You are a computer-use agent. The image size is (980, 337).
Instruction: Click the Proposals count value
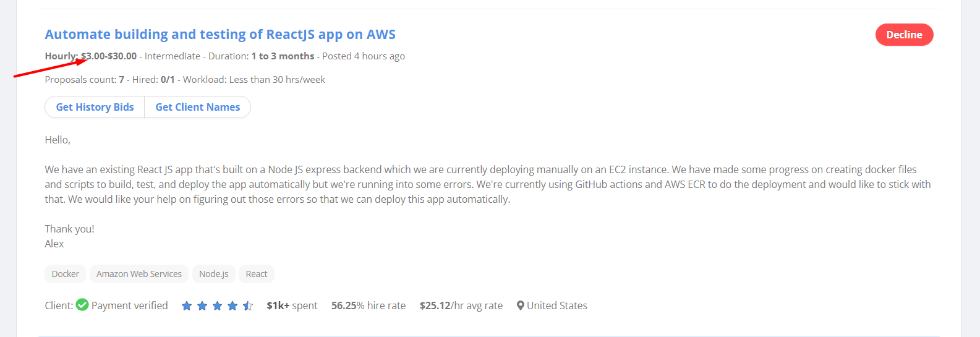click(122, 80)
